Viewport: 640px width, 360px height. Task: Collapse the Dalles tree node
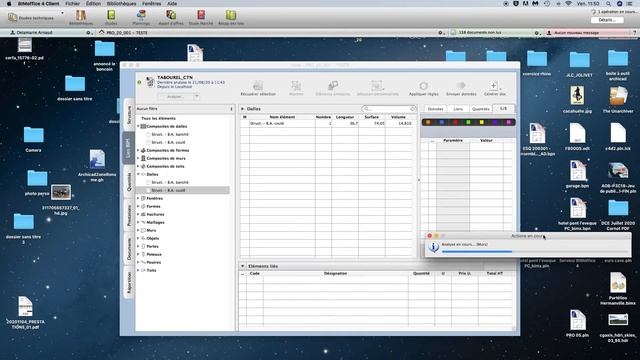click(138, 174)
